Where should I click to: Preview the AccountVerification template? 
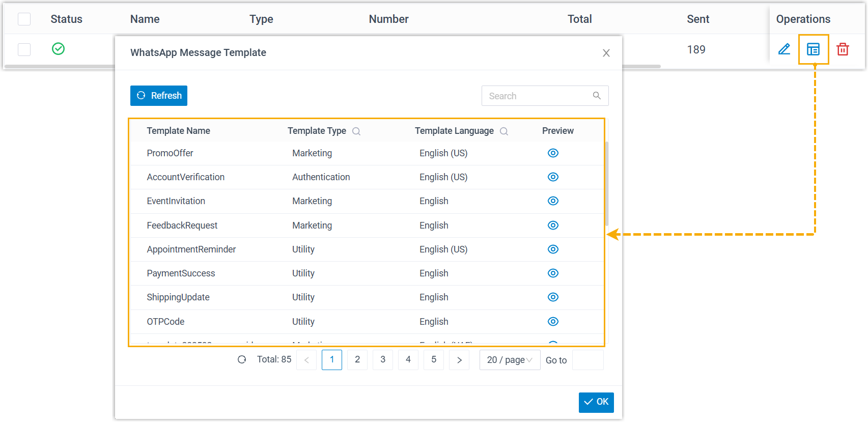pos(553,177)
